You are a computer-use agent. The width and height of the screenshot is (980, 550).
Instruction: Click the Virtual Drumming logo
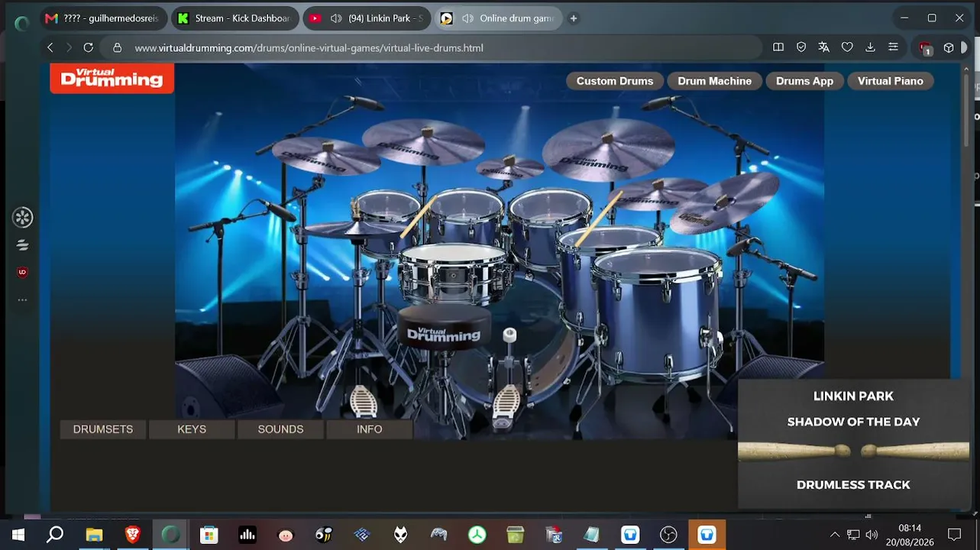(112, 78)
